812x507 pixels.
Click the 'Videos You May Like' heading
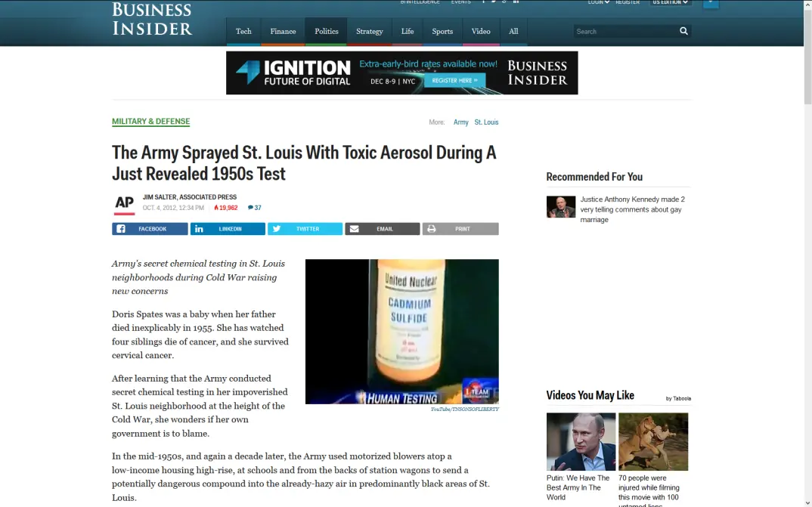coord(590,395)
